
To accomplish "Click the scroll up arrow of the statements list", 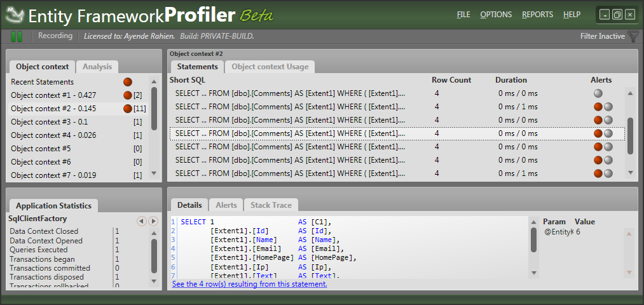I will (x=631, y=93).
